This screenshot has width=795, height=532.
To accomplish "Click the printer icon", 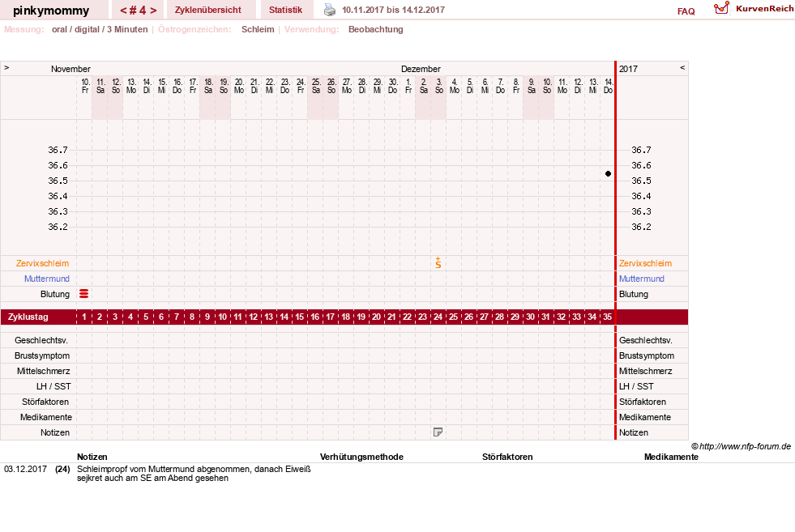I will (330, 10).
